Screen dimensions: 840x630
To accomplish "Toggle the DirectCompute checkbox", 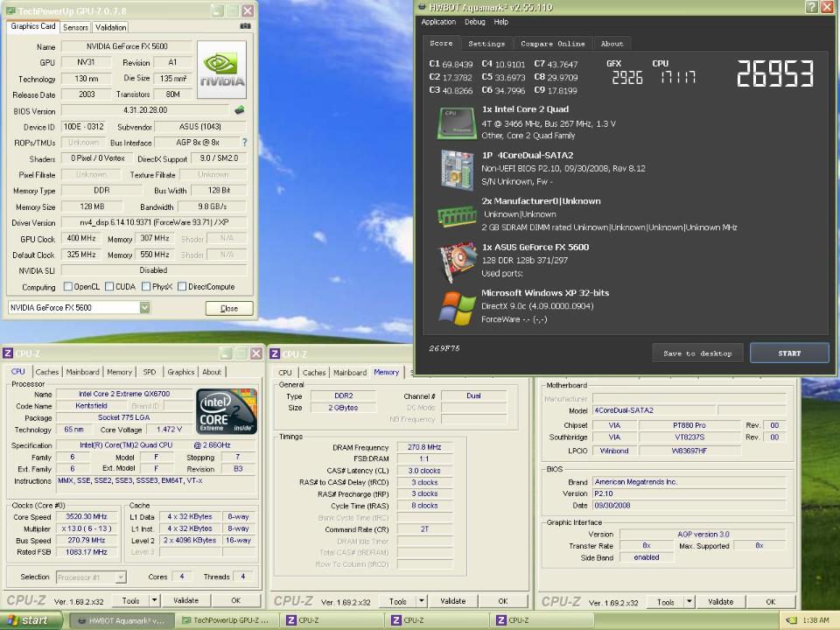I will coord(182,287).
